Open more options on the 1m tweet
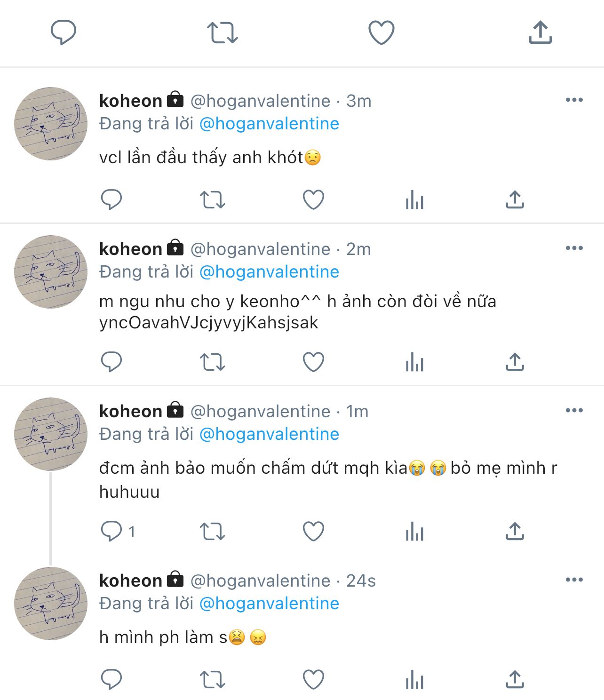 pos(574,410)
